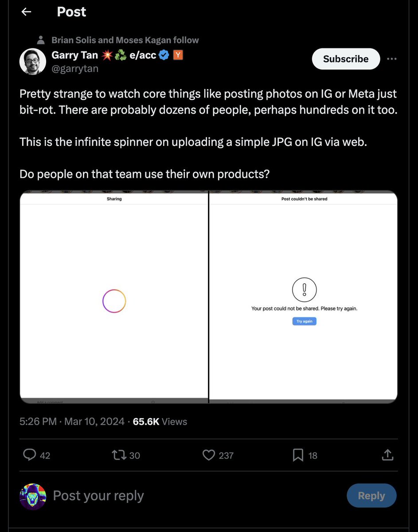418x532 pixels.
Task: Open the Sharing spinner screenshot image
Action: coord(114,297)
